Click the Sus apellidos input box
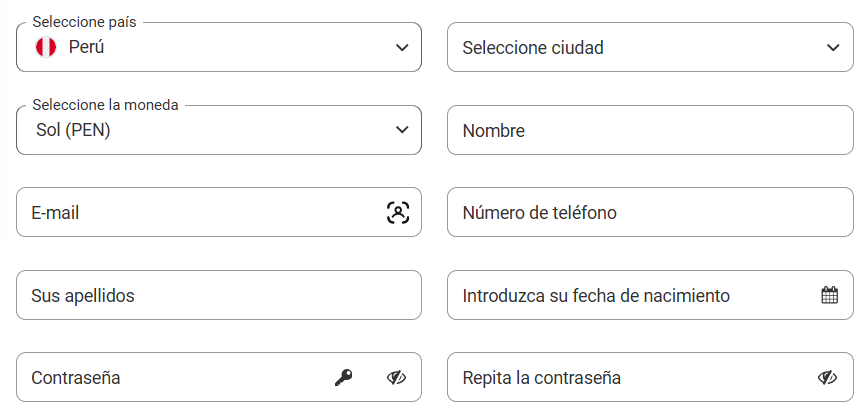The height and width of the screenshot is (418, 866). 219,295
